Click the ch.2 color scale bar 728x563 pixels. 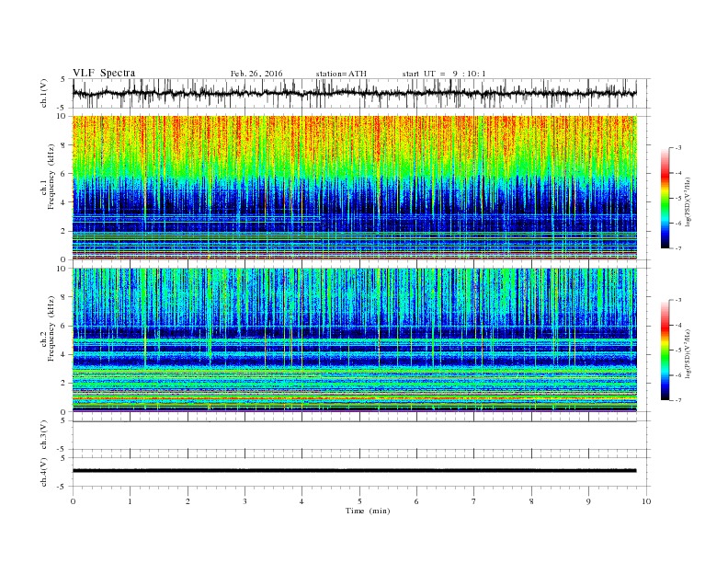(665, 350)
